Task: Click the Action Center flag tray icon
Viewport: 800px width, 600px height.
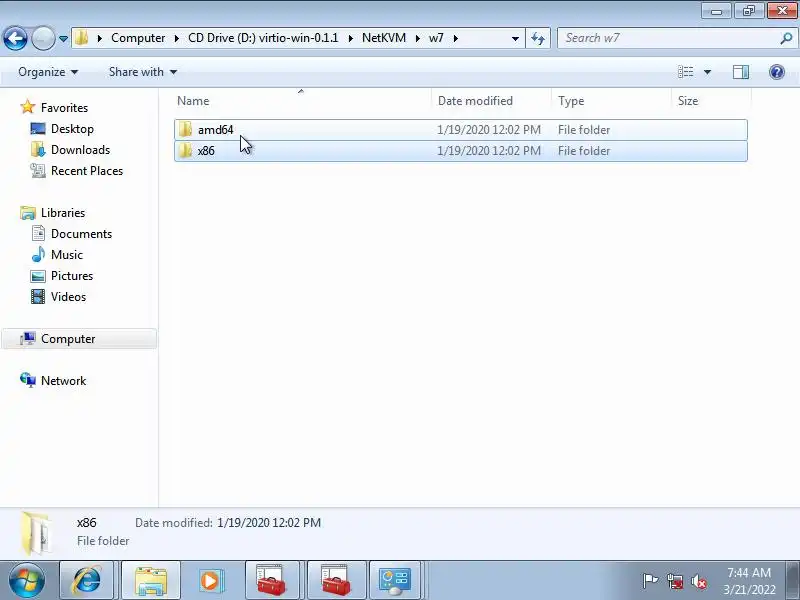Action: coord(650,581)
